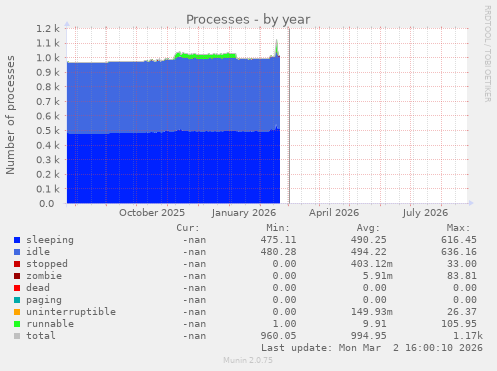This screenshot has width=497, height=371.
Task: Click the 'uninterruptible' legend label
Action: click(x=71, y=312)
